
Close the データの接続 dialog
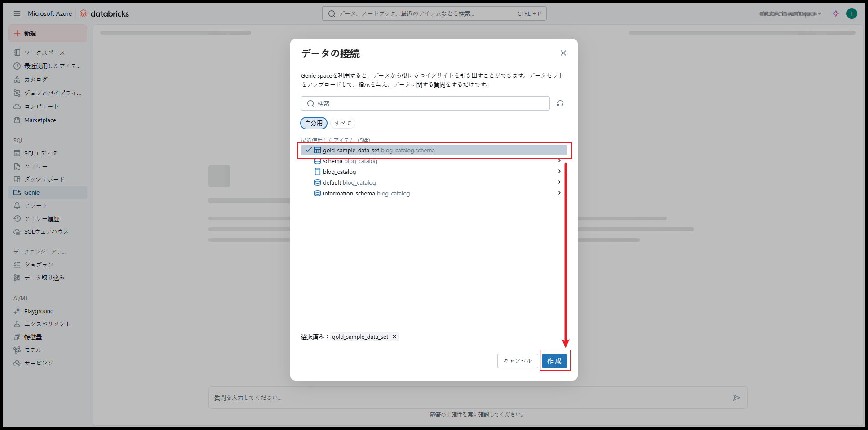point(563,53)
